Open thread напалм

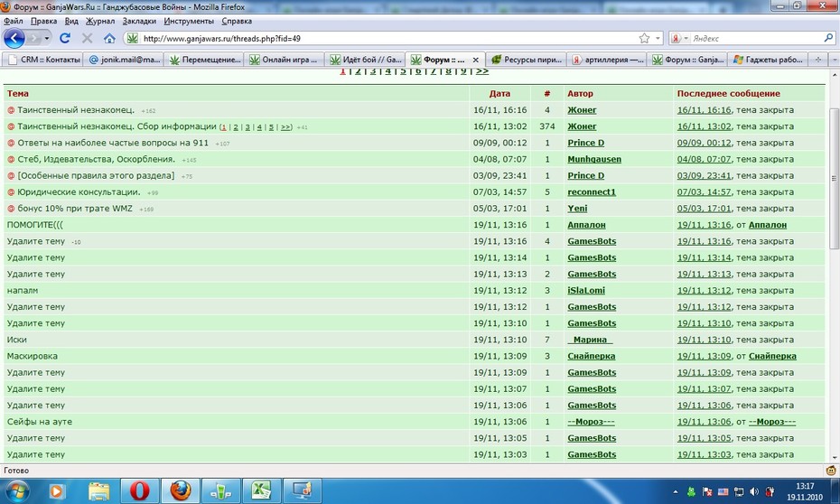point(23,290)
